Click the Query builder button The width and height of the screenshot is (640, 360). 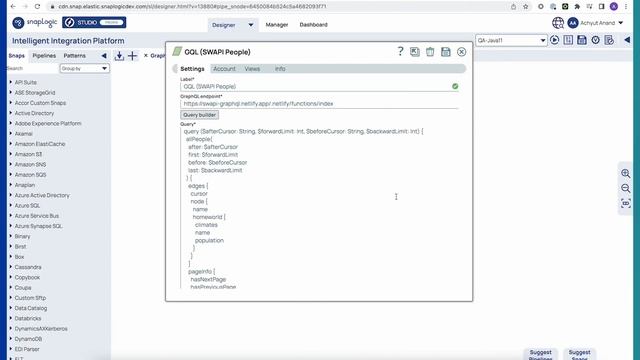tap(200, 115)
